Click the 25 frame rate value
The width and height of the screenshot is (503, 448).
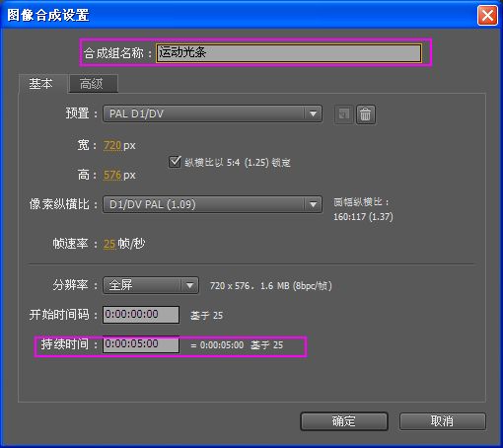109,244
